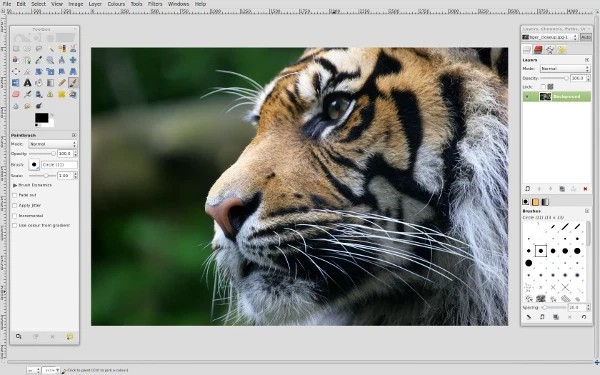Select the Crop tool
This screenshot has height=375, width=600.
[x=27, y=71]
